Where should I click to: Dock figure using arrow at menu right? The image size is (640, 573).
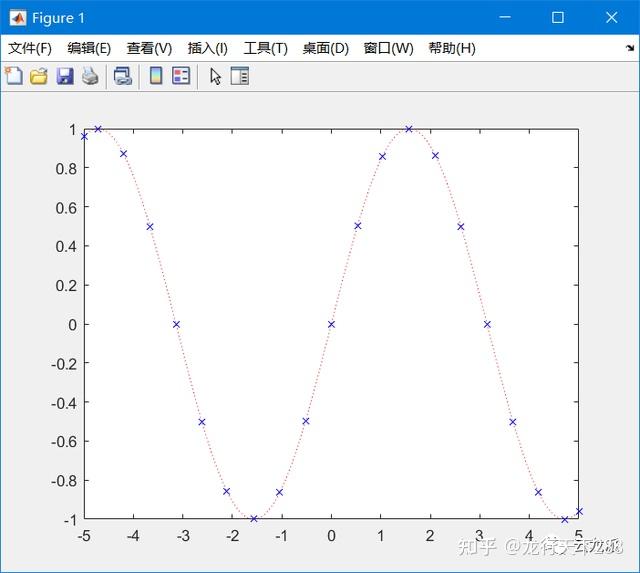click(x=630, y=48)
